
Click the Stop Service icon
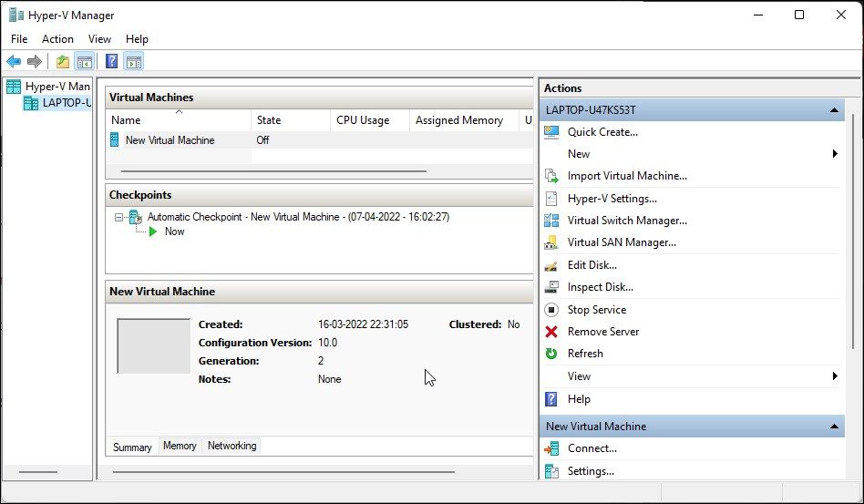551,310
